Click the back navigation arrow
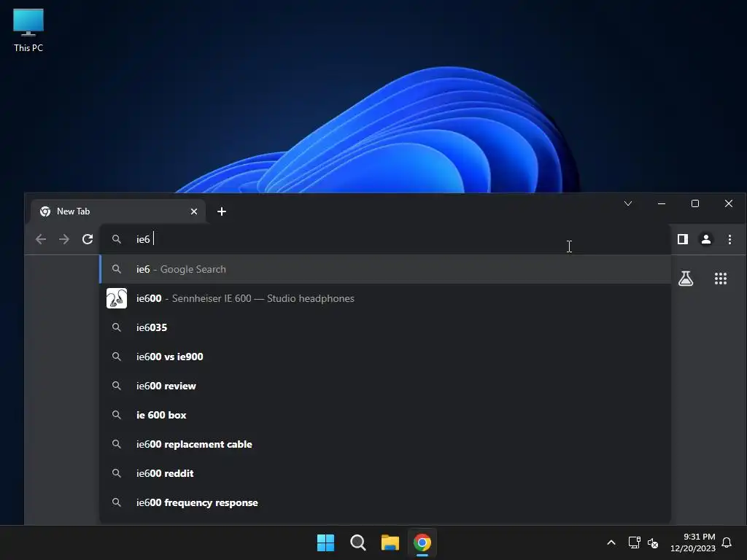 point(41,239)
